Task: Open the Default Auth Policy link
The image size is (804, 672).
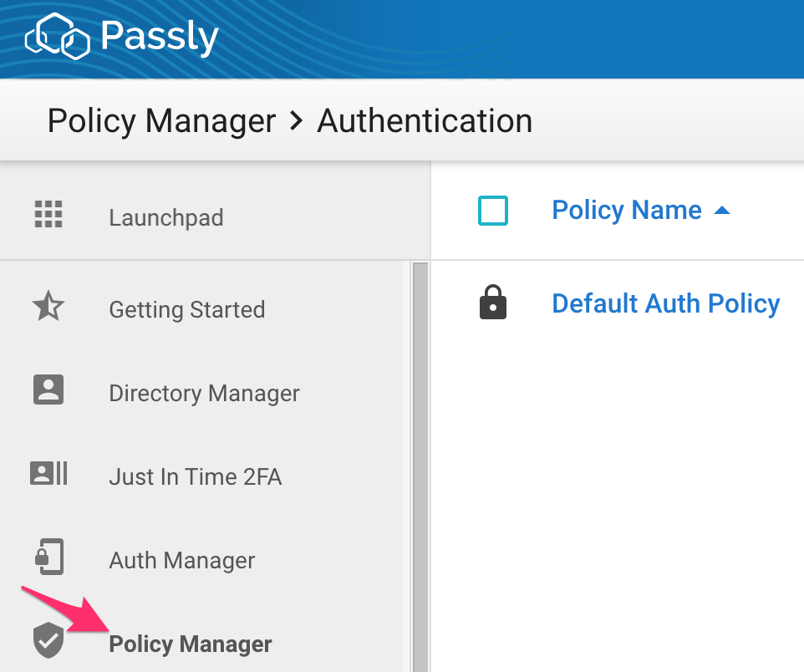Action: coord(665,303)
